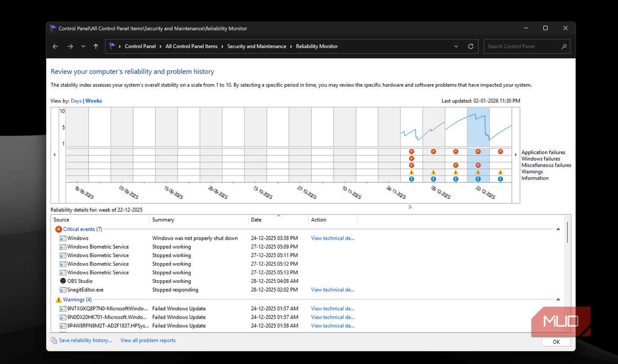Click the Action column header
The height and width of the screenshot is (364, 618).
(333, 220)
